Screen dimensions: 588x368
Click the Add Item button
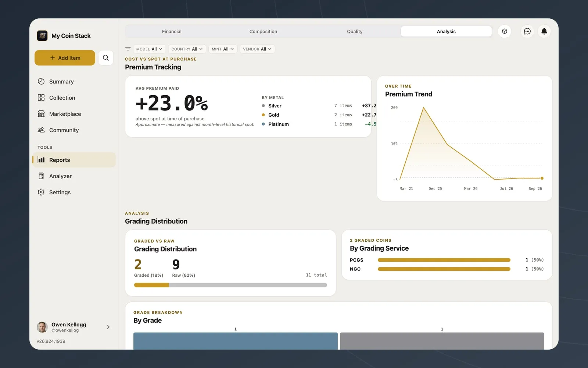65,58
